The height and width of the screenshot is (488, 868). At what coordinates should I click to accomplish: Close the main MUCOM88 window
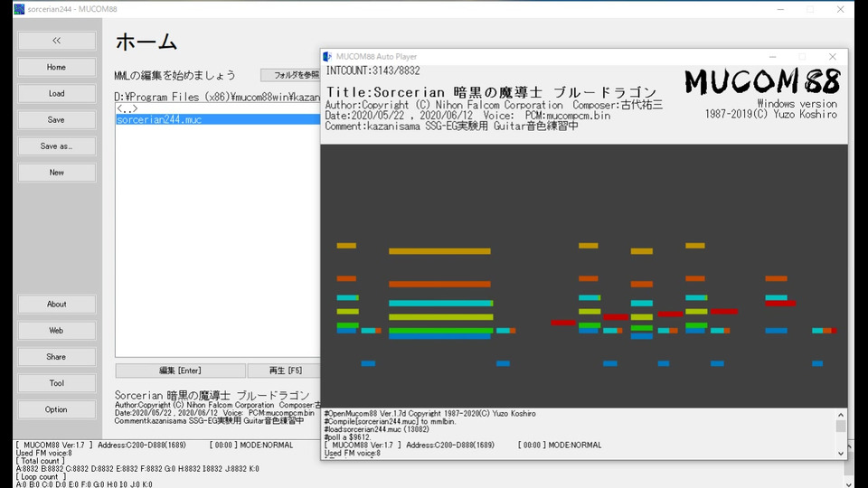coord(840,9)
